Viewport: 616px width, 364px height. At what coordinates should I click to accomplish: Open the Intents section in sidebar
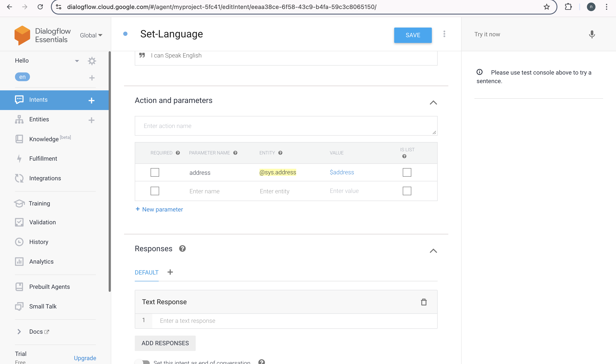pyautogui.click(x=38, y=100)
